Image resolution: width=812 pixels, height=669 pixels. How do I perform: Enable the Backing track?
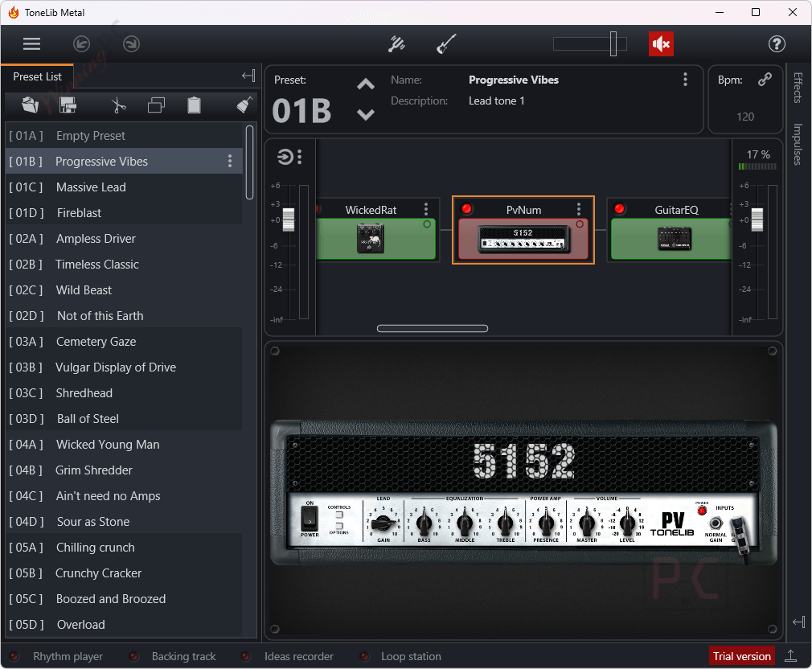133,657
